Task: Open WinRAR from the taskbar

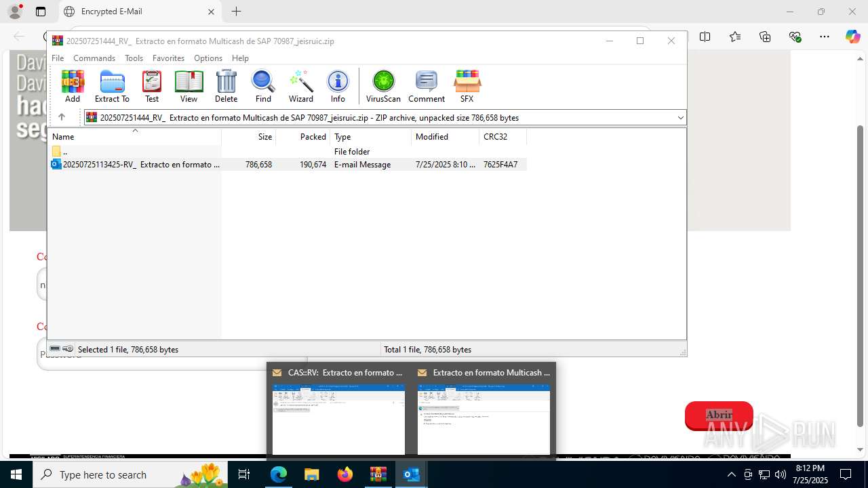Action: tap(378, 474)
